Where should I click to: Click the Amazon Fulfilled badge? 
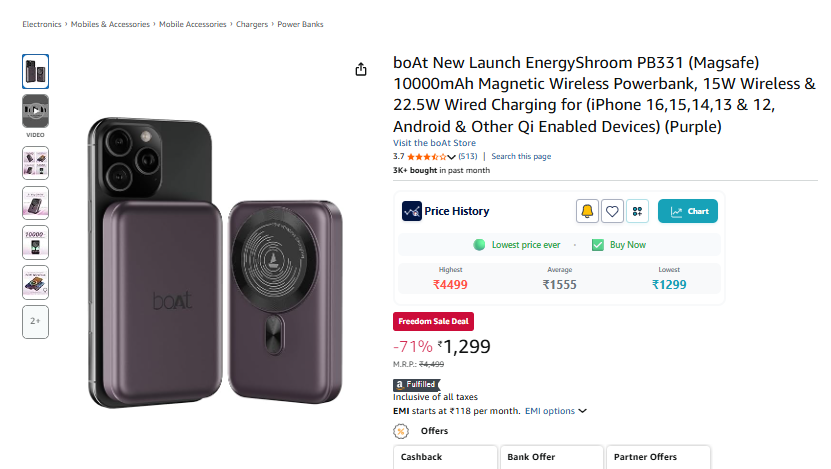[417, 385]
